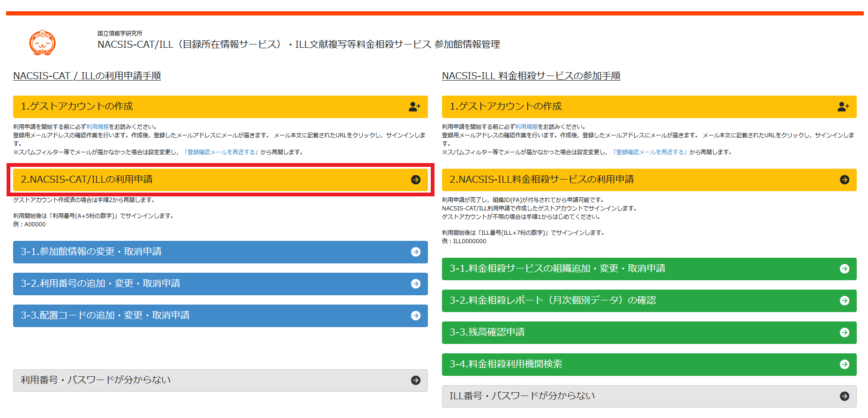
Task: Follow 利用規程 link in right column
Action: coord(526,127)
